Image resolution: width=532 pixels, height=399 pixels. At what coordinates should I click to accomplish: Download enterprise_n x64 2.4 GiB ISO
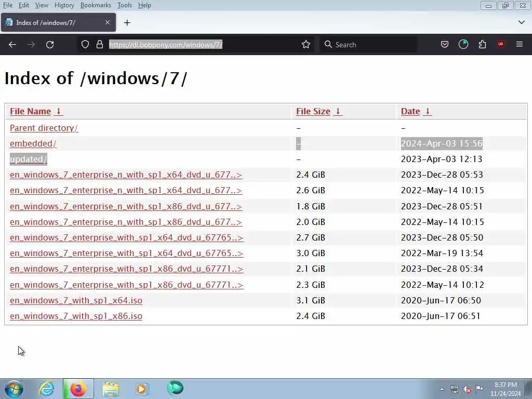(126, 175)
